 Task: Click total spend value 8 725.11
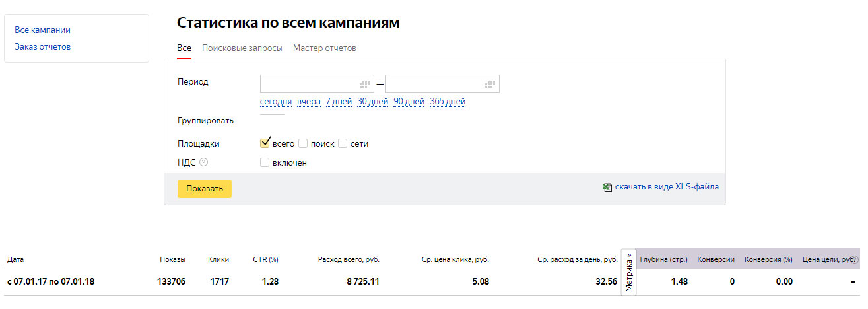coord(363,281)
